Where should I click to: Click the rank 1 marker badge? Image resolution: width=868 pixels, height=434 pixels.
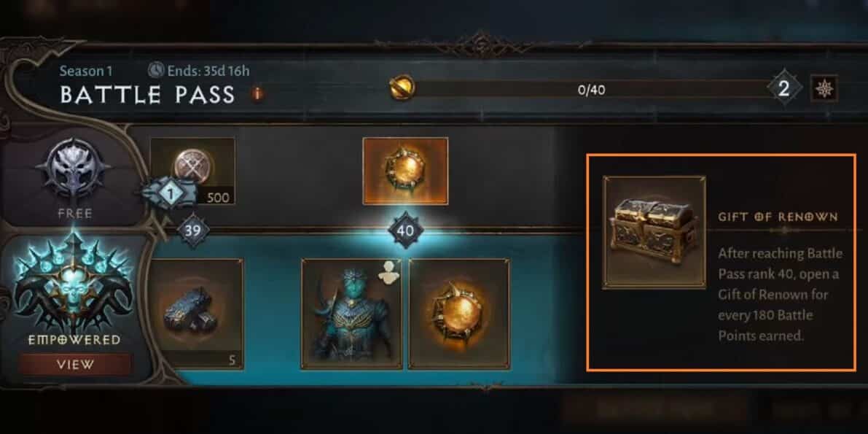click(x=171, y=193)
